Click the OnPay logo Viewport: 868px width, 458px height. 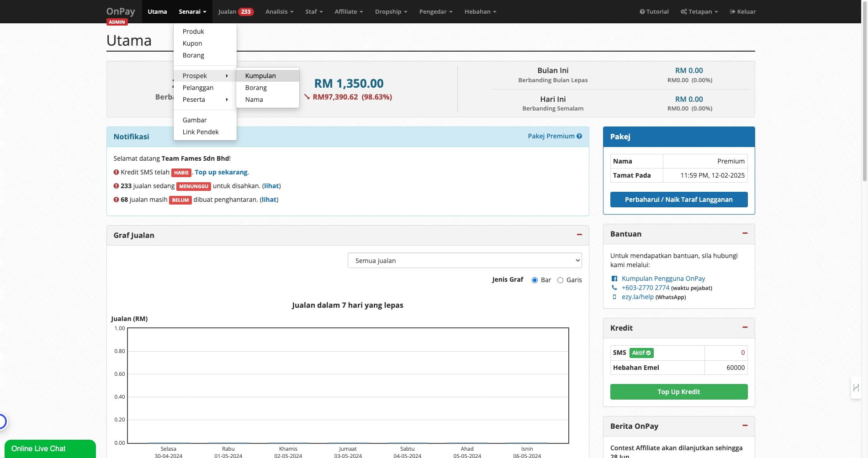coord(121,11)
